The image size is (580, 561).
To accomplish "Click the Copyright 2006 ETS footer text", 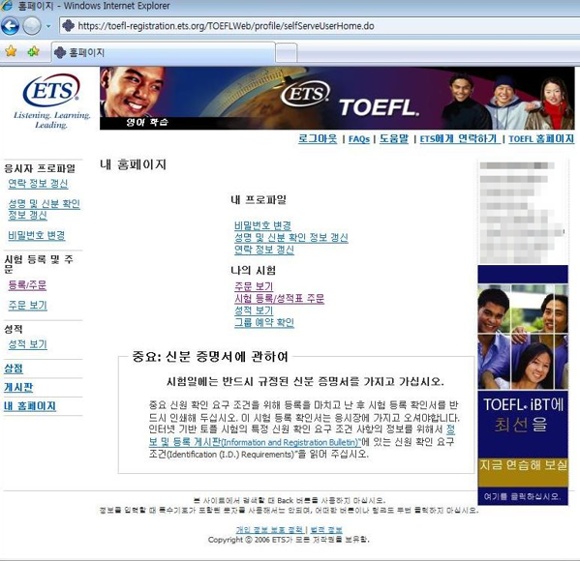I will point(289,540).
